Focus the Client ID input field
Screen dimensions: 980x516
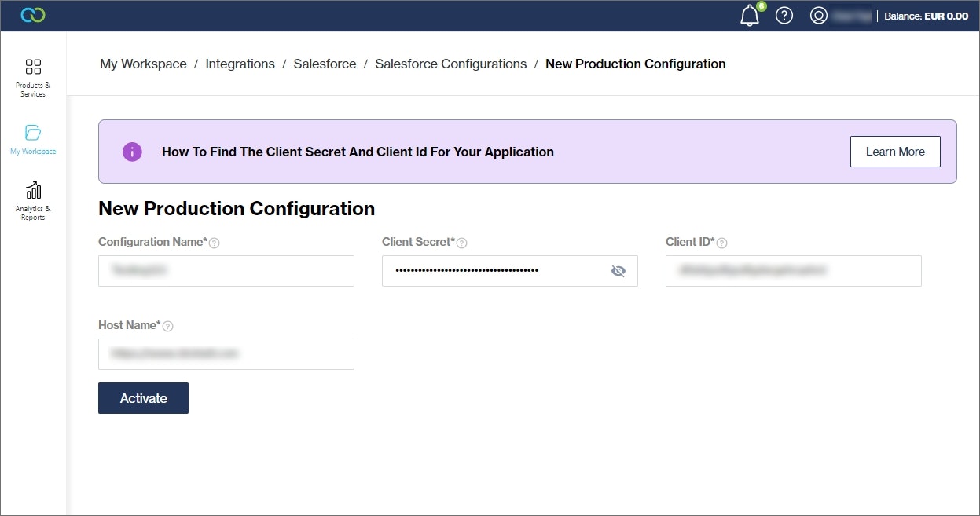tap(794, 271)
